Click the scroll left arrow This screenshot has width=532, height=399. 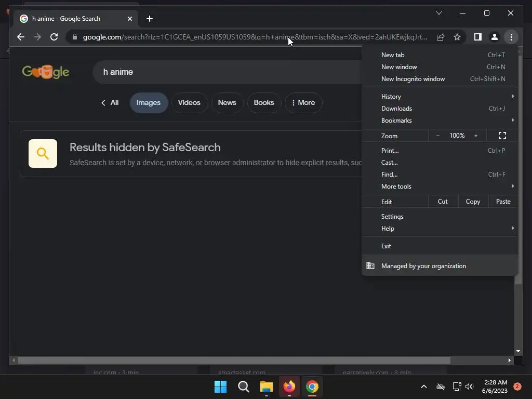pos(14,361)
